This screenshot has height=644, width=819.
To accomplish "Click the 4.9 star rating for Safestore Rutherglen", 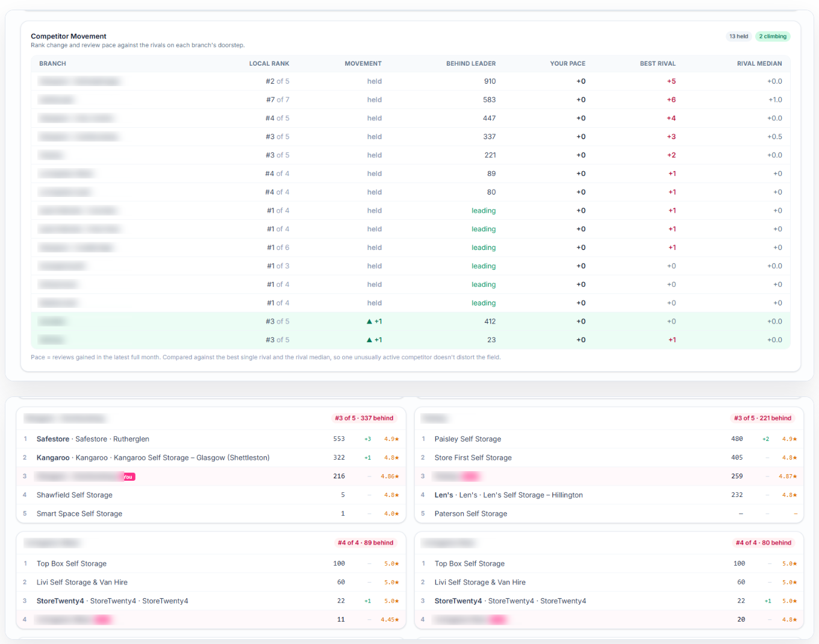I will 391,439.
